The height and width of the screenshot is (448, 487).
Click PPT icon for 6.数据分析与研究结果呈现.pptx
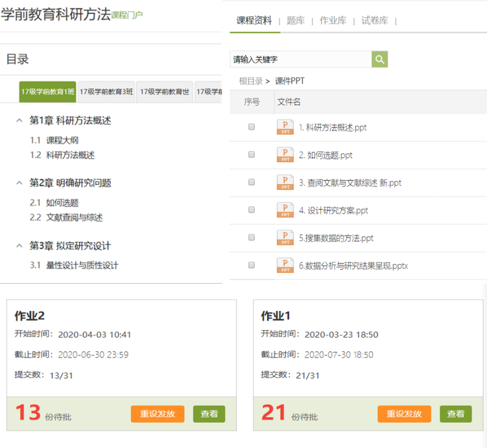pos(285,265)
